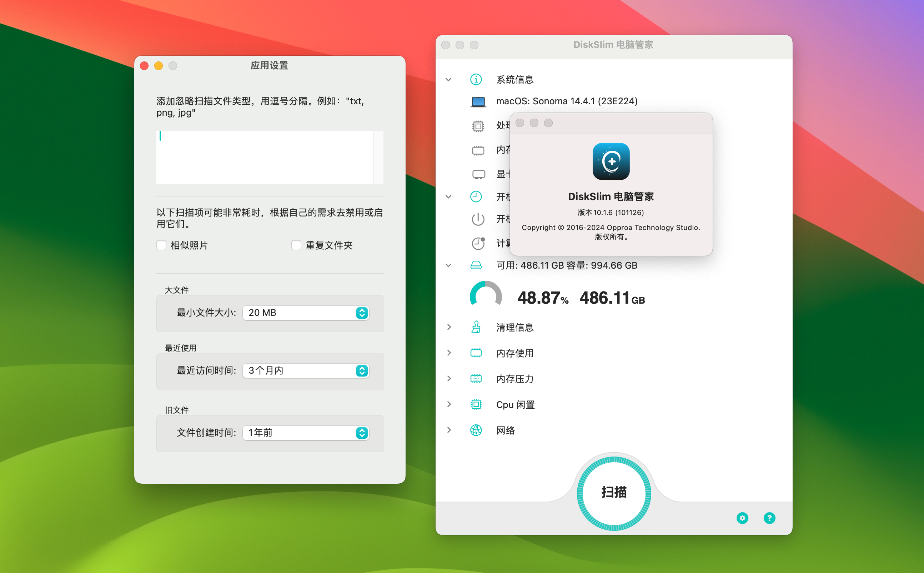Enable the 相似照片 checkbox
This screenshot has width=924, height=573.
click(x=161, y=245)
